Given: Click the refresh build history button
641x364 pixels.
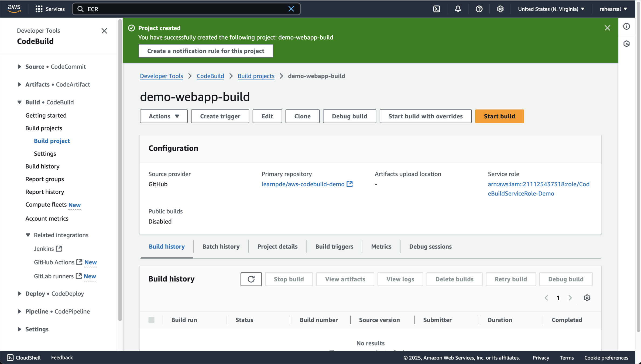Looking at the screenshot, I should pyautogui.click(x=251, y=279).
